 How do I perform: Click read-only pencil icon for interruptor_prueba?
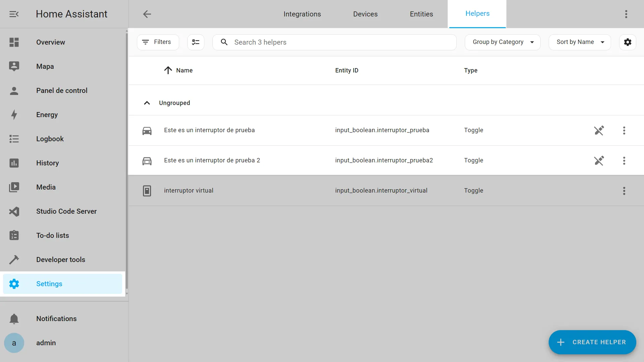(x=599, y=131)
